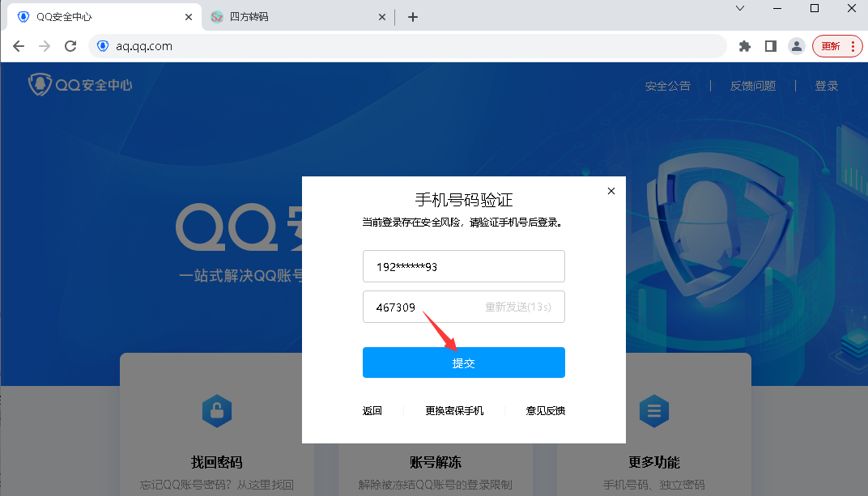Open 安全公告 in the top navigation
The height and width of the screenshot is (496, 868).
coord(667,86)
